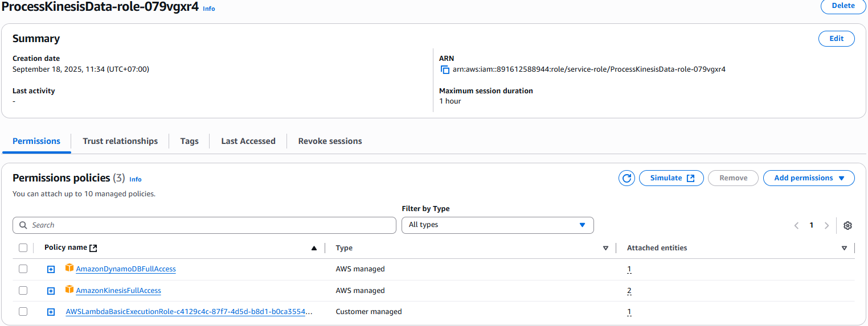
Task: Expand the Add permissions dropdown
Action: (x=808, y=178)
